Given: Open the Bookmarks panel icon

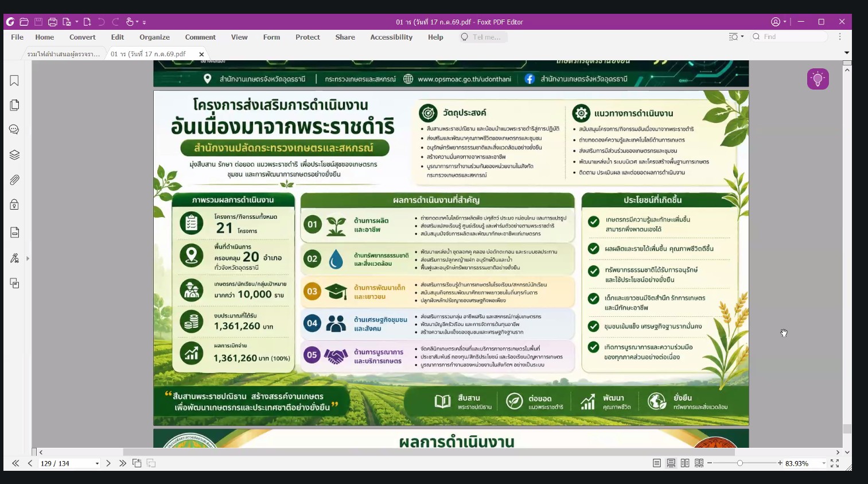Looking at the screenshot, I should point(14,80).
